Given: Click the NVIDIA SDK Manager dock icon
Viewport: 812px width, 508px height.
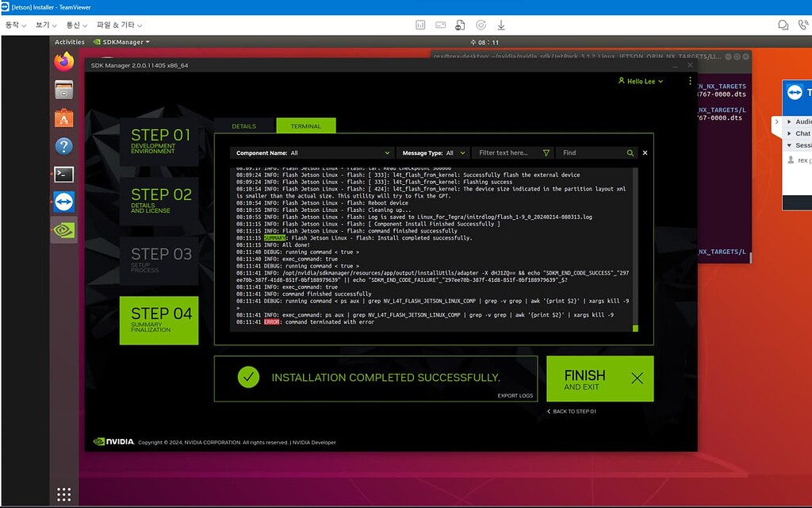Looking at the screenshot, I should click(x=64, y=230).
